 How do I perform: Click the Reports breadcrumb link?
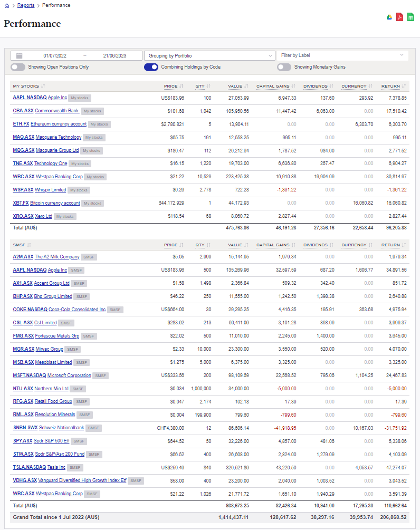(26, 5)
